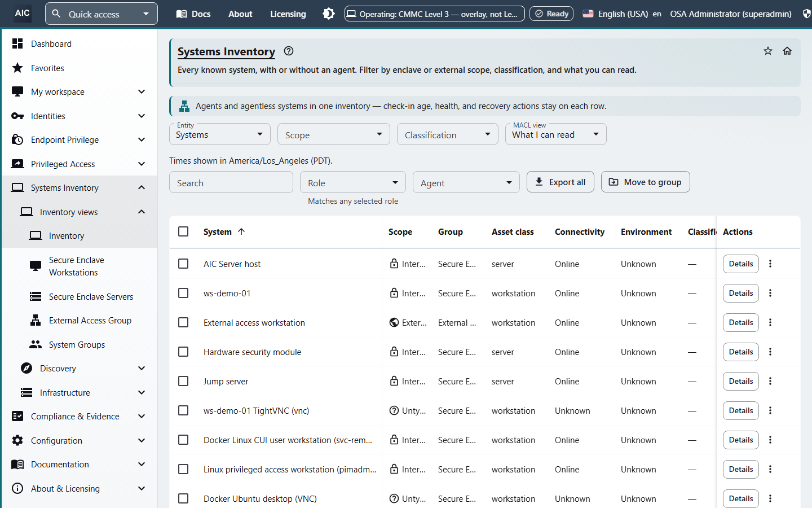Click the Export all button
Screen dimensions: 812x508
pyautogui.click(x=561, y=182)
